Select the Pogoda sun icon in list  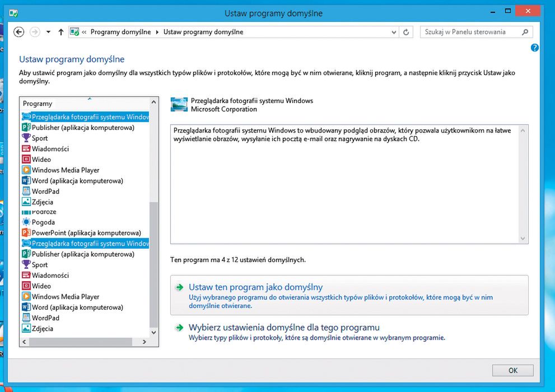click(26, 222)
